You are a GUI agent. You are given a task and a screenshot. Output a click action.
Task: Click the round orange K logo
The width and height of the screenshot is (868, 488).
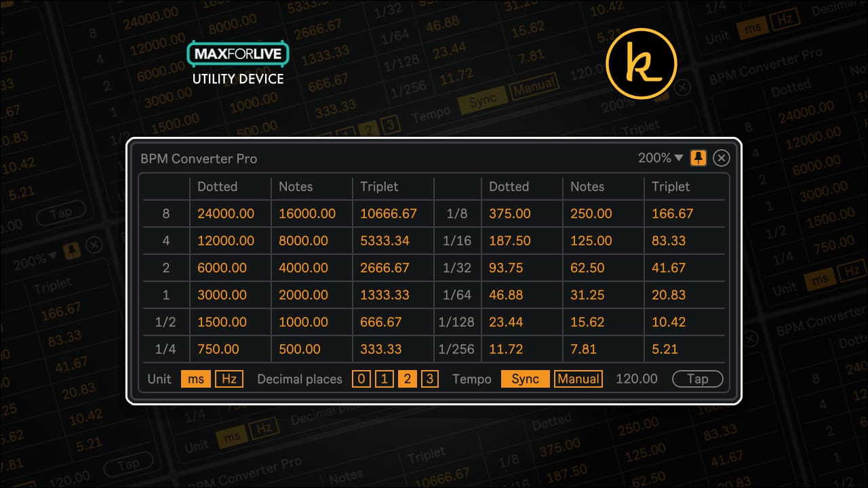pyautogui.click(x=642, y=63)
